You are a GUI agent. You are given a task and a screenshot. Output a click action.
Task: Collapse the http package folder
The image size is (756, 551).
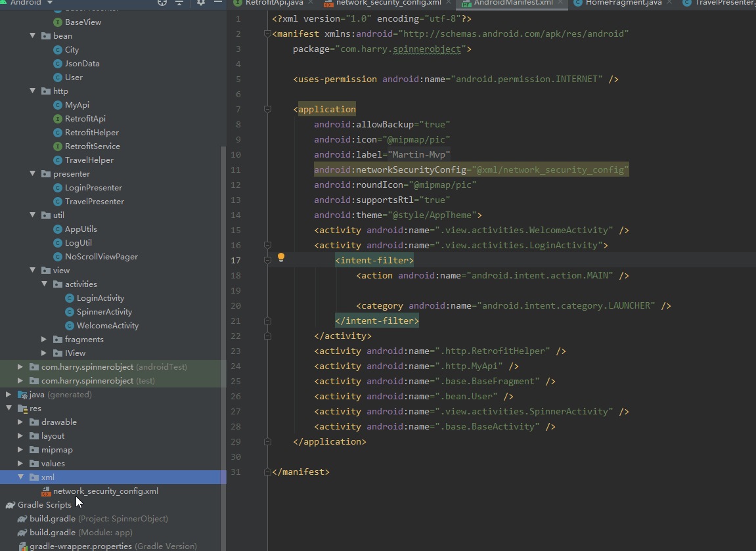pyautogui.click(x=33, y=91)
